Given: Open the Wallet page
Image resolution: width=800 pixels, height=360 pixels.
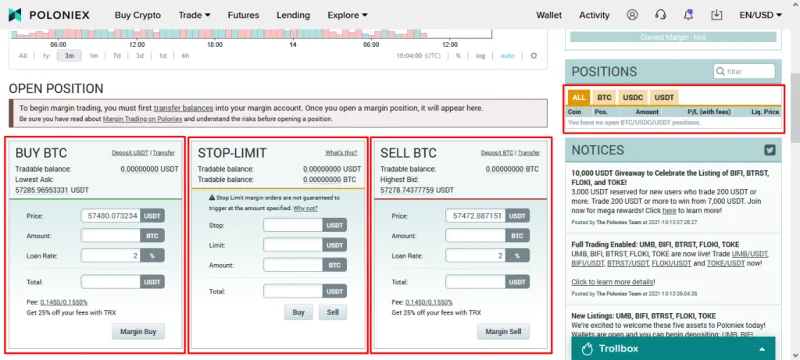Looking at the screenshot, I should 549,15.
